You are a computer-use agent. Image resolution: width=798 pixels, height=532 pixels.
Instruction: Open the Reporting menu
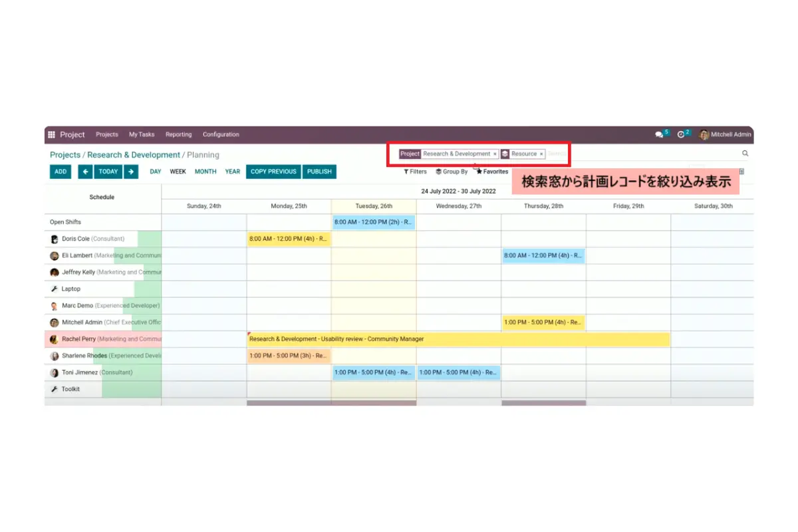point(178,134)
